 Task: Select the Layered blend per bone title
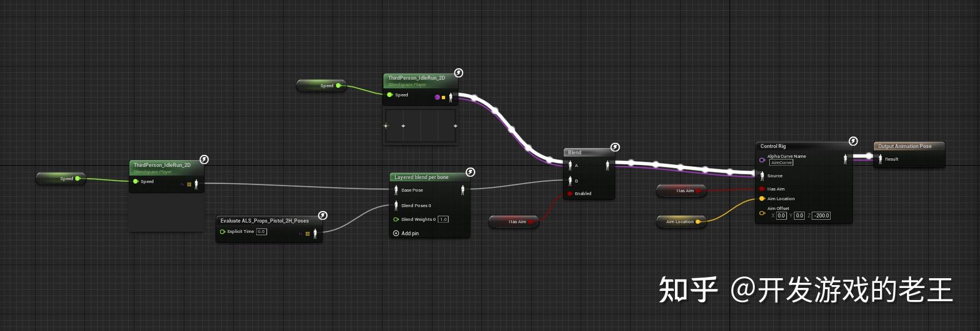click(422, 177)
